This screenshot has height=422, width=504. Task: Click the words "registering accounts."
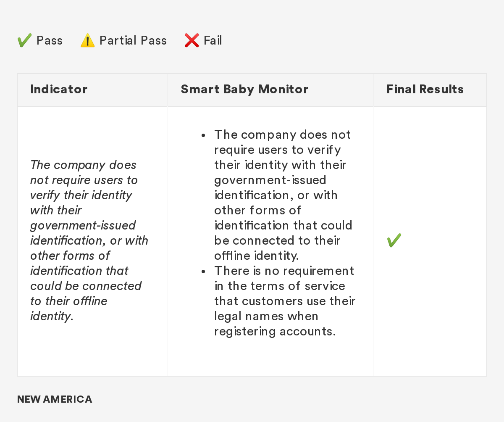point(275,332)
